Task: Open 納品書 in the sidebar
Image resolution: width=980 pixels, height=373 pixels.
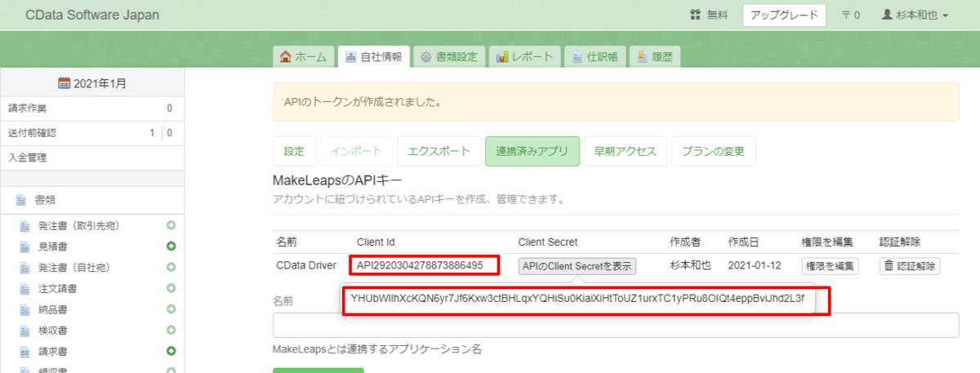Action: click(x=52, y=309)
